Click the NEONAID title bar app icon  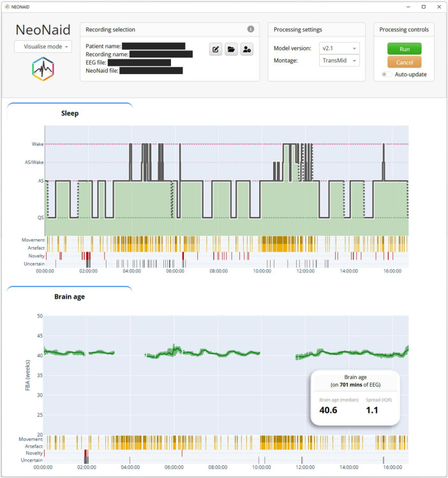pyautogui.click(x=7, y=7)
